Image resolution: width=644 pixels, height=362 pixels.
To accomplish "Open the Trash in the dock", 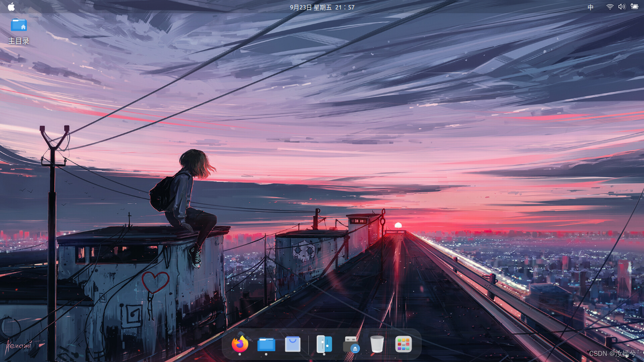I will pyautogui.click(x=377, y=344).
